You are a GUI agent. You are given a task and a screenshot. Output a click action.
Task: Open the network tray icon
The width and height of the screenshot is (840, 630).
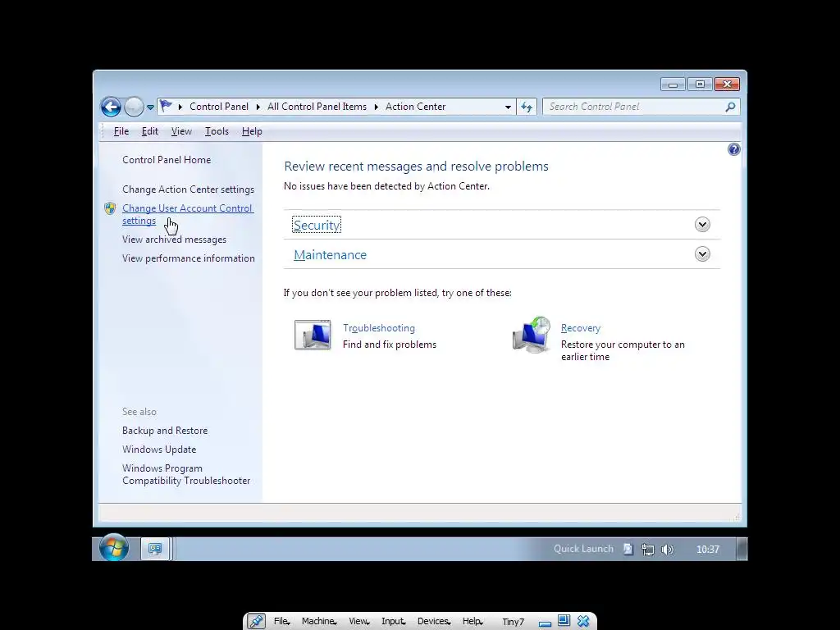coord(648,549)
